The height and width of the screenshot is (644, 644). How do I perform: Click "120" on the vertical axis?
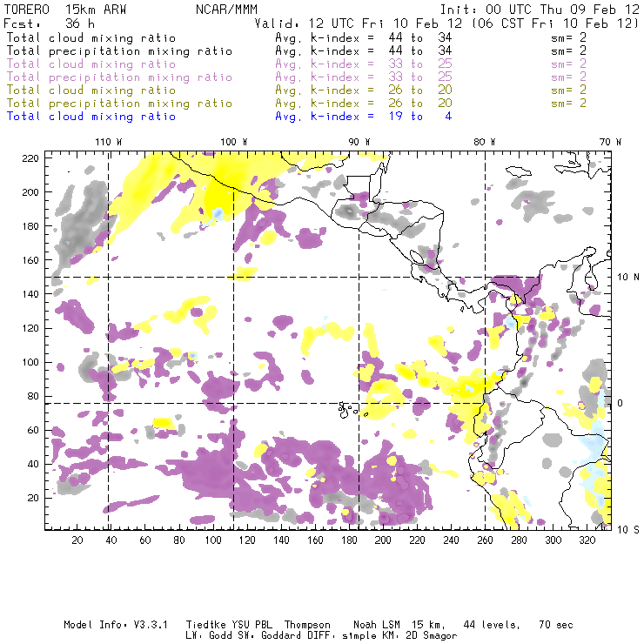pyautogui.click(x=30, y=328)
